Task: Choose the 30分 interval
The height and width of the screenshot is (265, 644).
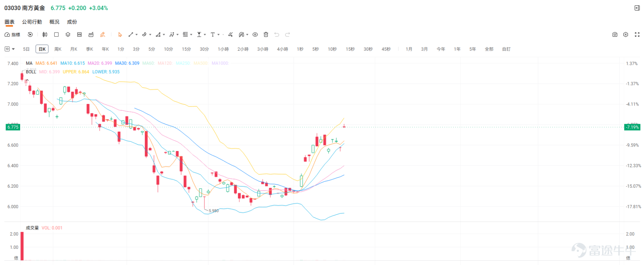Action: [204, 49]
